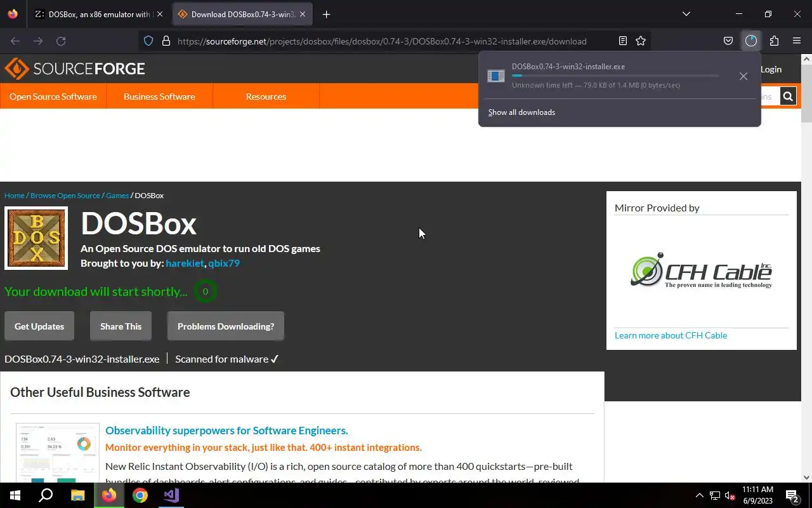Bookmark this page with the star
This screenshot has height=508, width=812.
[x=641, y=41]
